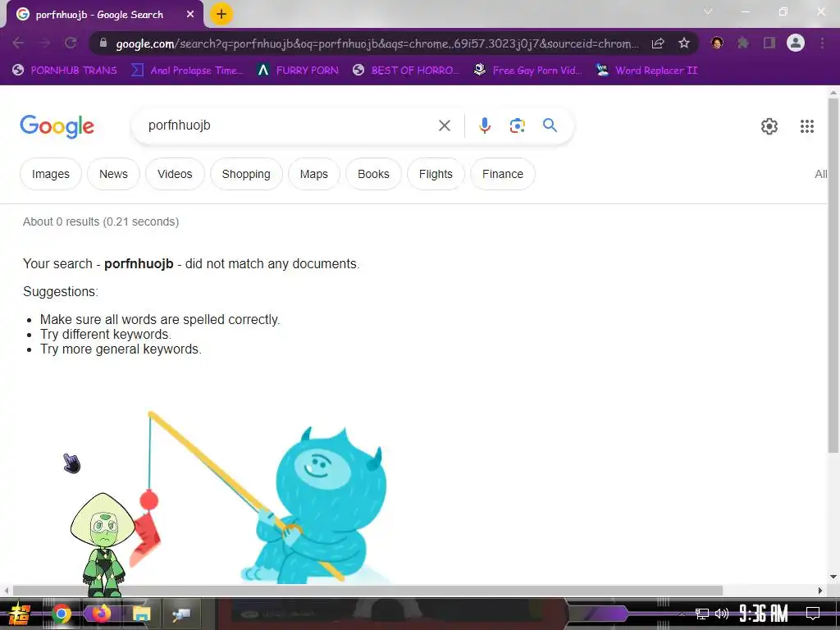The width and height of the screenshot is (840, 630).
Task: Open the Start menu from the taskbar
Action: tap(20, 614)
